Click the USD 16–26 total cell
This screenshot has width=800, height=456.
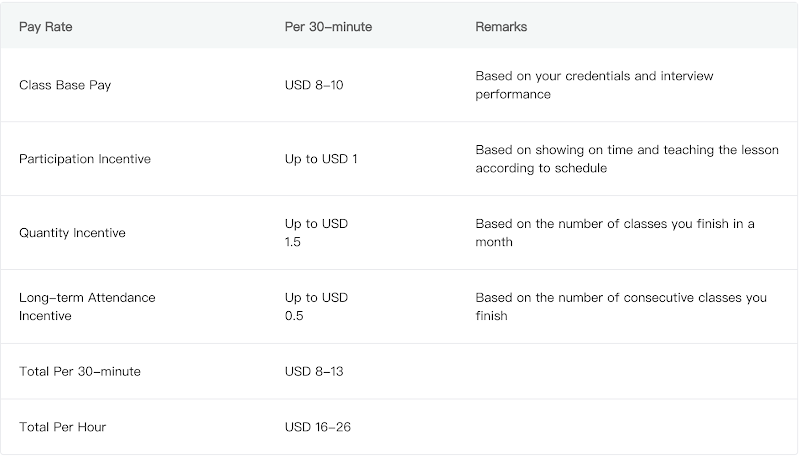[318, 427]
